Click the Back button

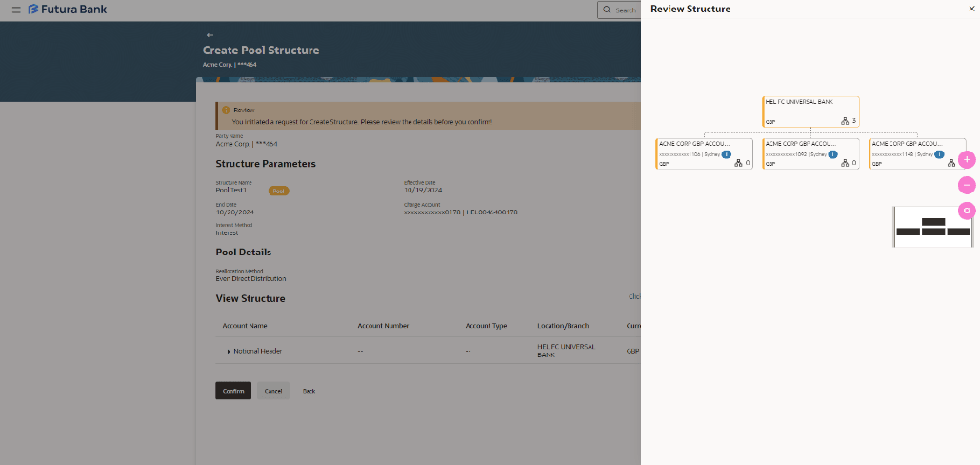pyautogui.click(x=309, y=391)
